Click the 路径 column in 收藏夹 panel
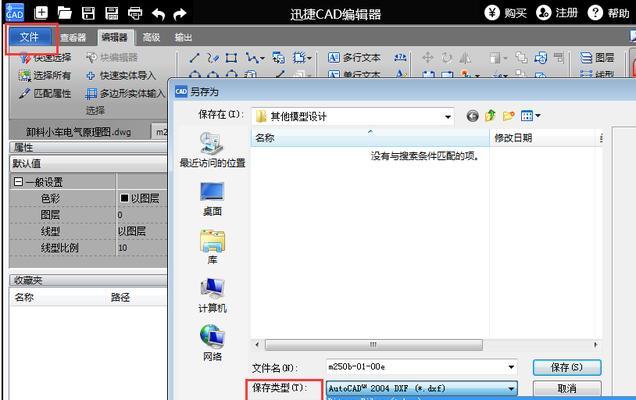Screen dimensions: 636x400 pos(120,297)
